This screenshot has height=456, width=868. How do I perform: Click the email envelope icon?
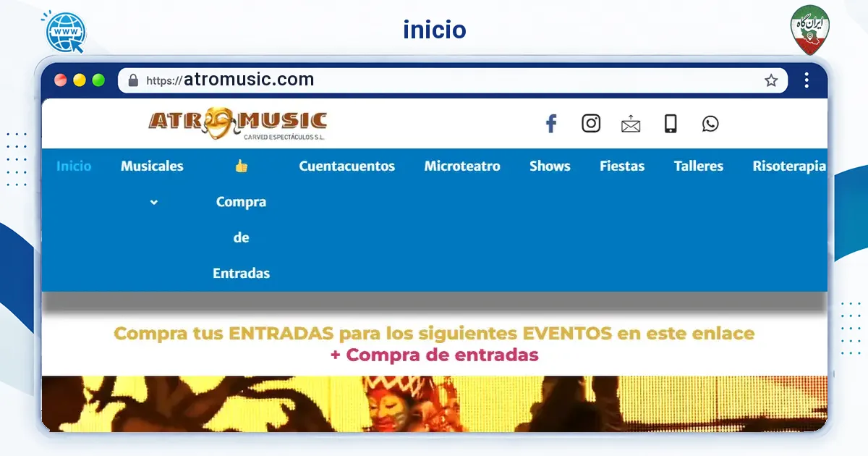pos(631,124)
